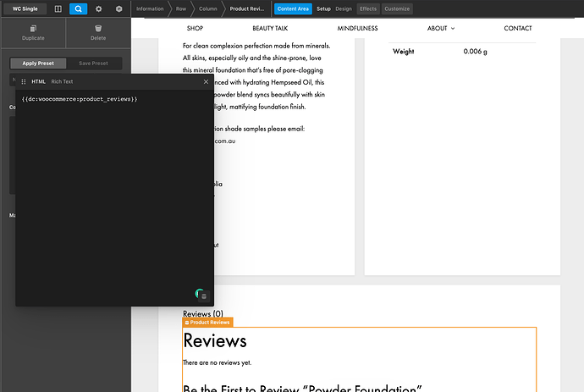
Task: Click the hexagon icon beside the settings gear
Action: pyautogui.click(x=118, y=8)
